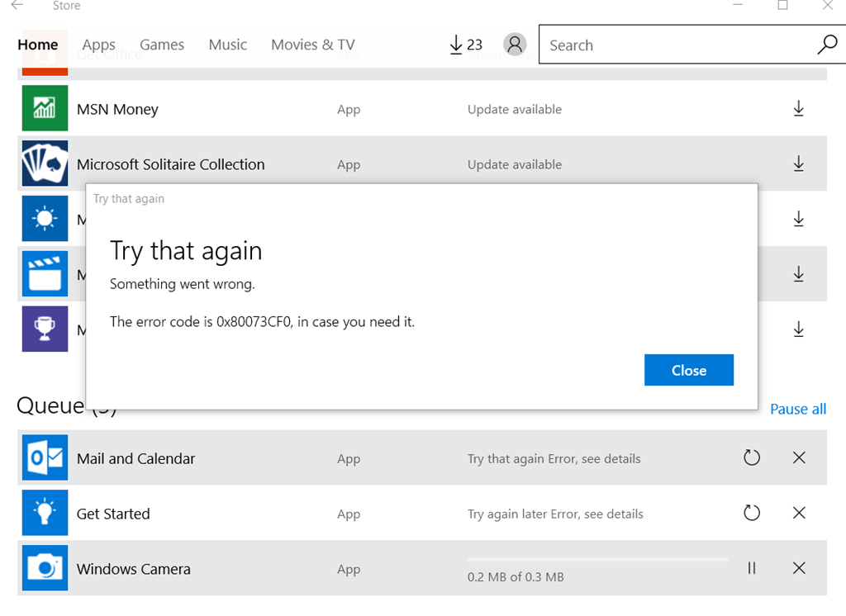Click the Pause all link
Screen dimensions: 846x616
point(798,409)
